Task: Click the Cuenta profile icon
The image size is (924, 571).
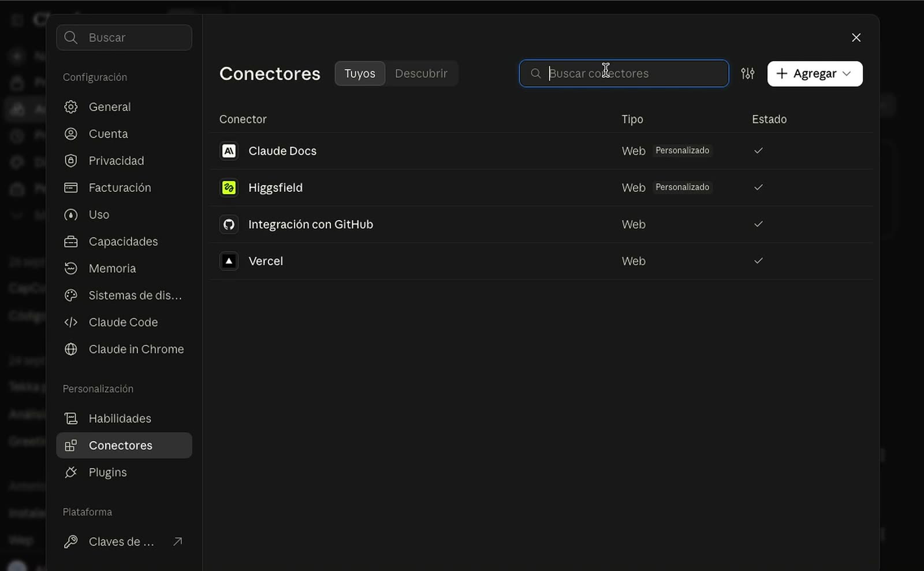Action: point(70,134)
